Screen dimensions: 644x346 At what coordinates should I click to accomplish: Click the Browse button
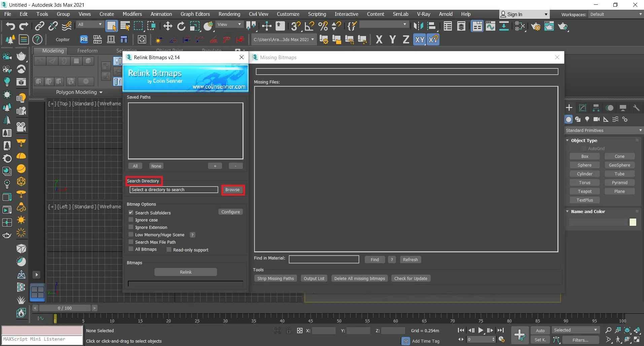pyautogui.click(x=232, y=190)
